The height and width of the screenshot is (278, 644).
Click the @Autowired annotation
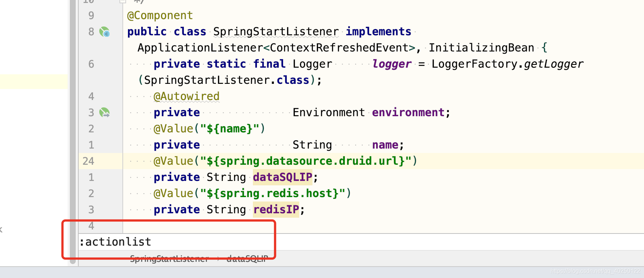click(x=186, y=96)
